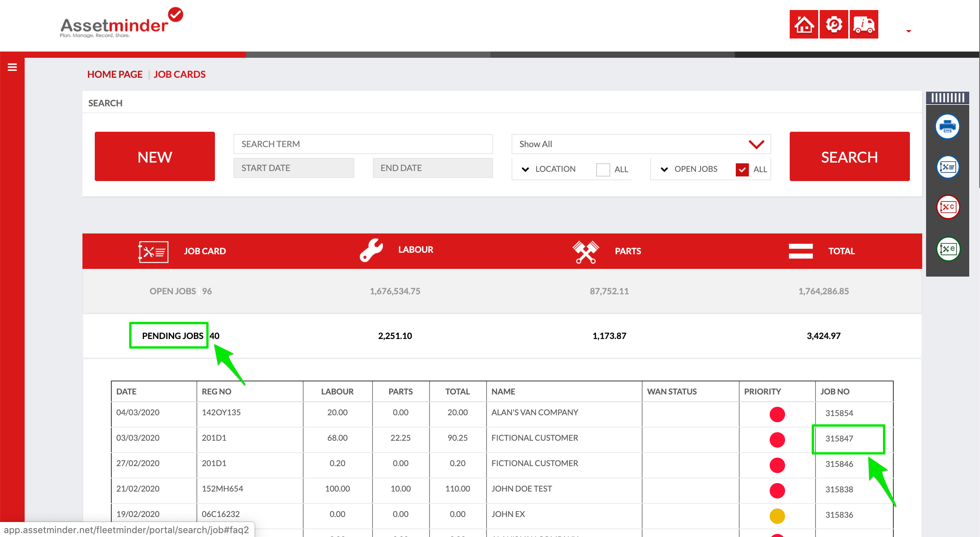Click the red job card 'c' icon
980x537 pixels.
pyautogui.click(x=947, y=207)
